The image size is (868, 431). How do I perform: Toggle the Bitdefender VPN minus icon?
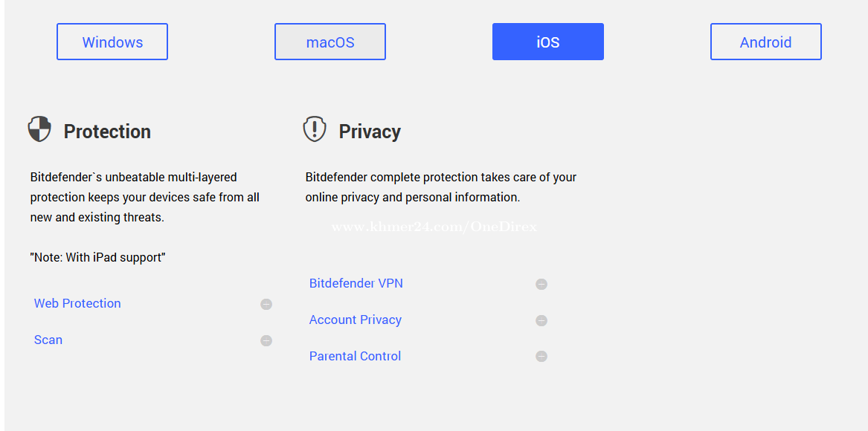(541, 284)
